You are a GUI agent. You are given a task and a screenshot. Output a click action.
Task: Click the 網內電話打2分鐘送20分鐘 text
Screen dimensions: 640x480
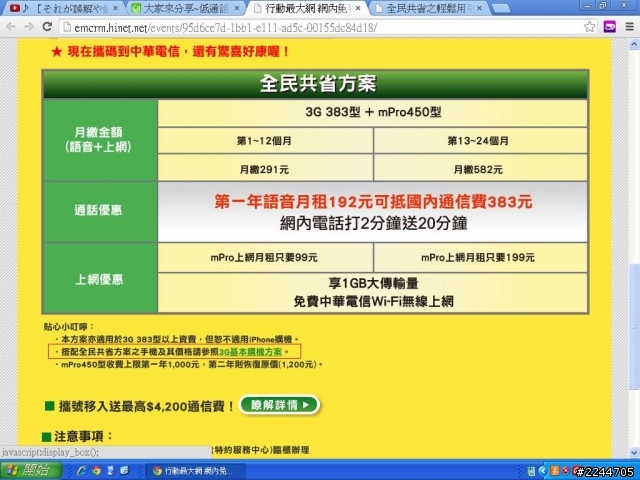click(373, 223)
